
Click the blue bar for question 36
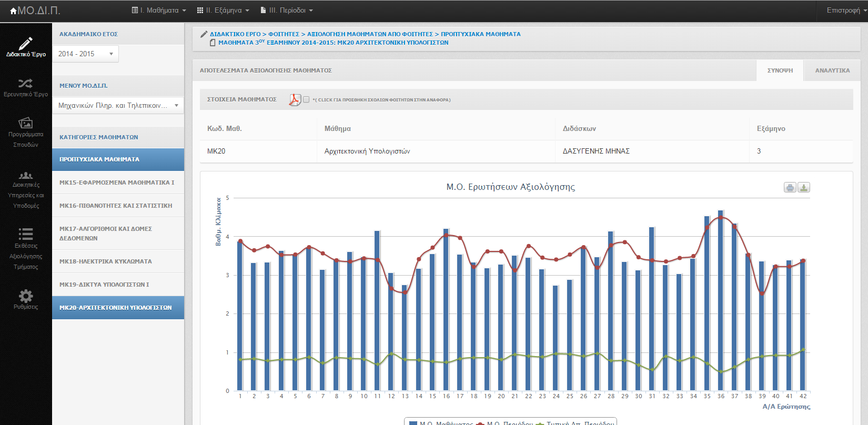click(721, 300)
